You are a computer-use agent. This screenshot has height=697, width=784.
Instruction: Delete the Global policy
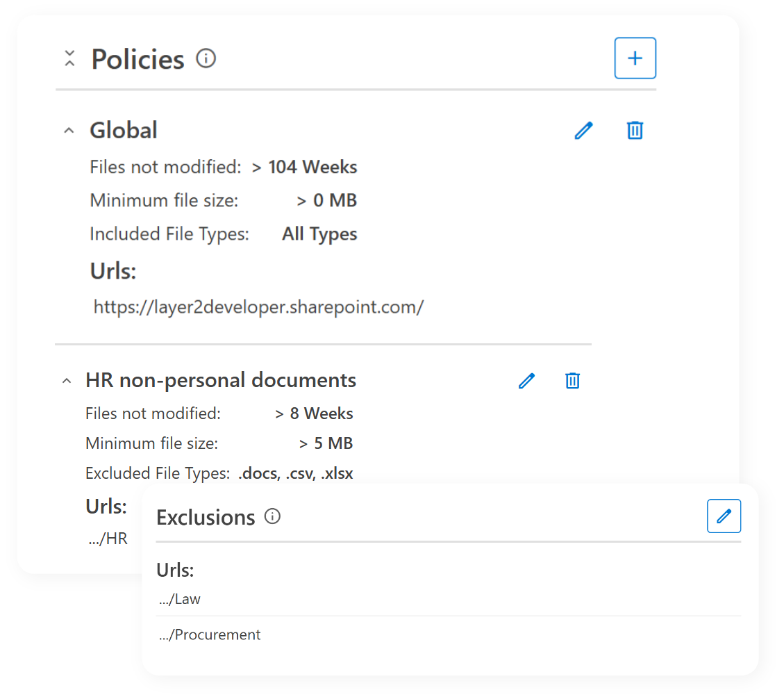tap(635, 130)
